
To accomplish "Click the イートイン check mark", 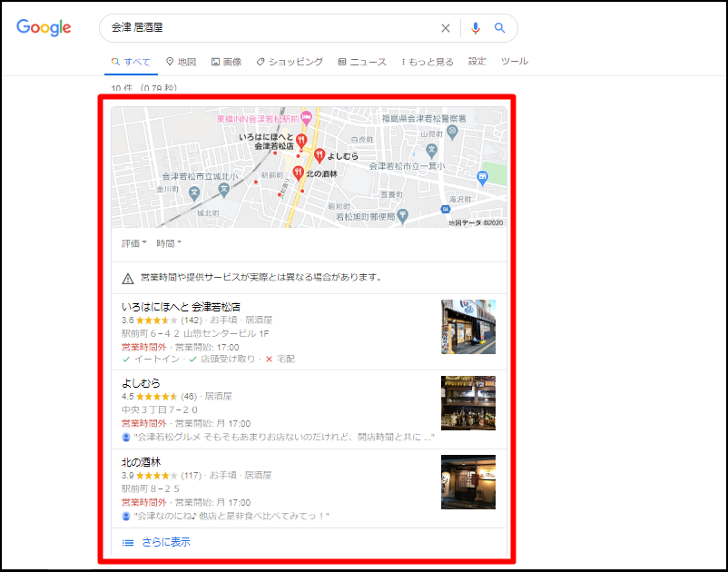I will [x=126, y=360].
